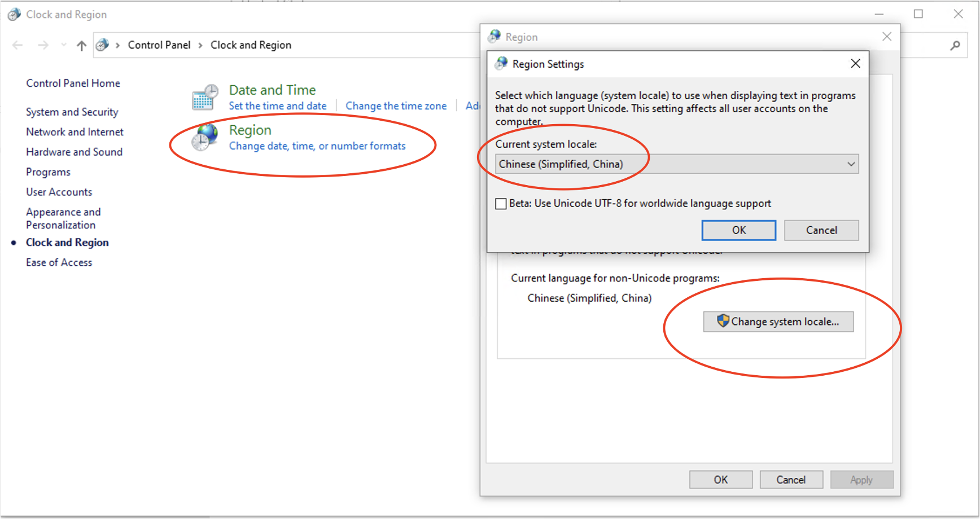Select Clock and Region in sidebar
980x519 pixels.
(x=67, y=243)
